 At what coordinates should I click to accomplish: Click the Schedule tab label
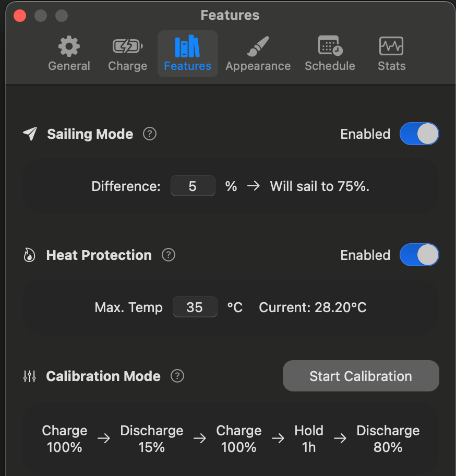[330, 66]
